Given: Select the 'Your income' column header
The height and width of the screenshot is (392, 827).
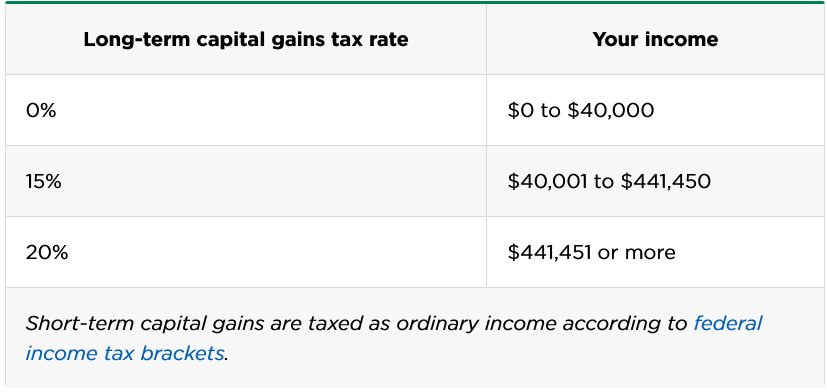Looking at the screenshot, I should [655, 40].
